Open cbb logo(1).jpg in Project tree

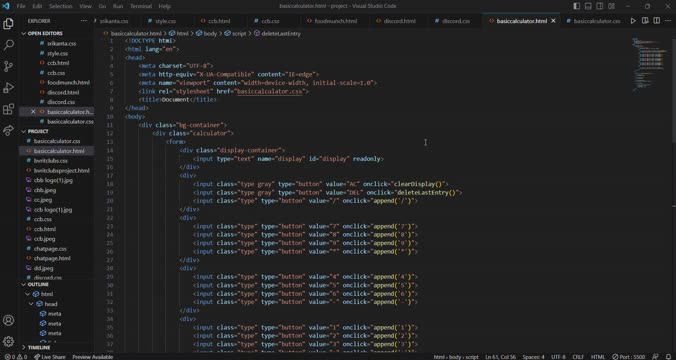[56, 180]
